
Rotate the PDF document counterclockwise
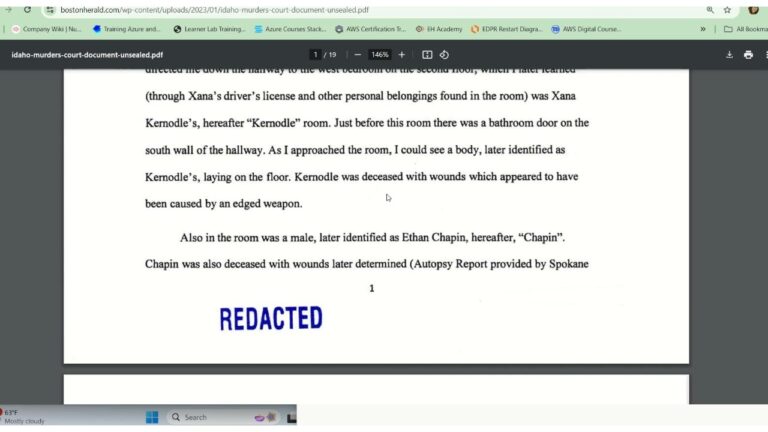coord(444,55)
